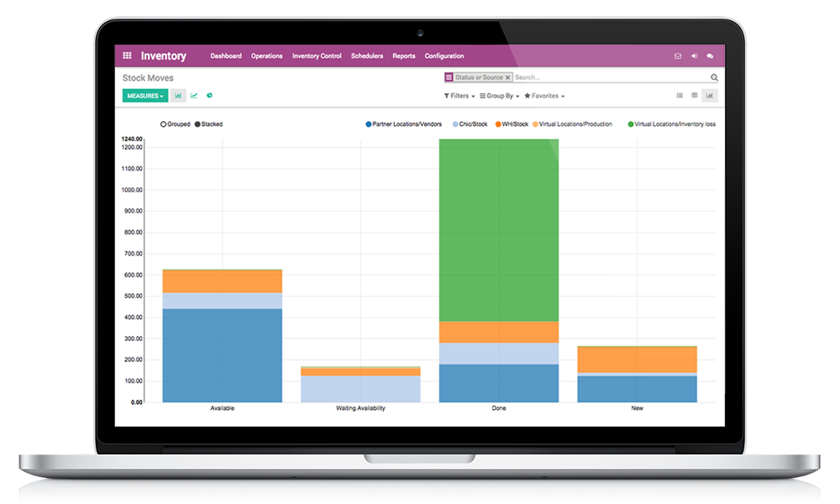Open the Schedulers menu
Viewport: 840px width, 504px height.
tap(367, 55)
